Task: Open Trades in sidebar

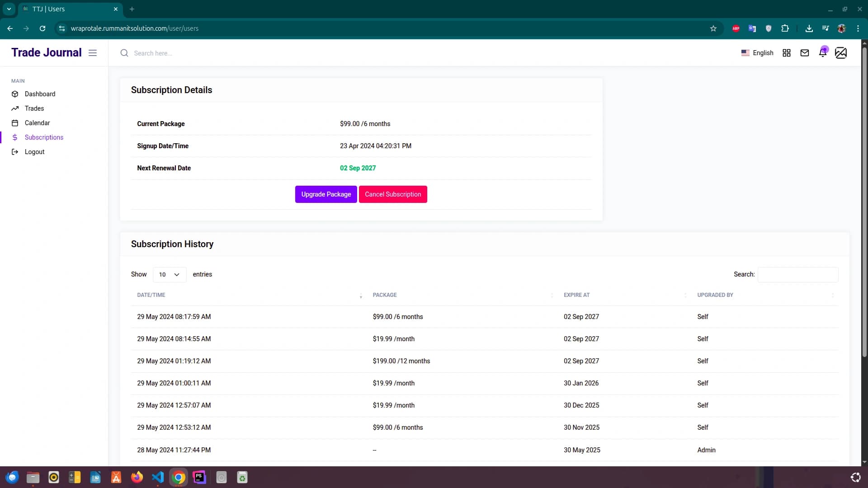Action: 34,108
